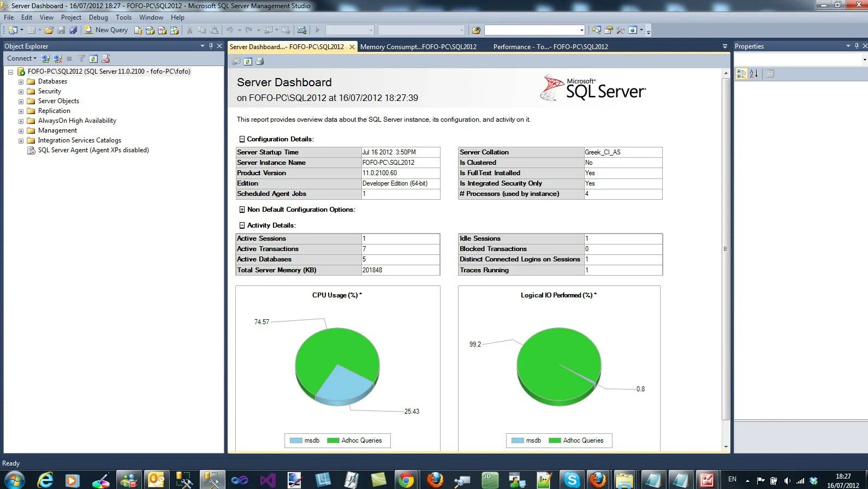
Task: Expand the Replication folder
Action: pyautogui.click(x=21, y=111)
